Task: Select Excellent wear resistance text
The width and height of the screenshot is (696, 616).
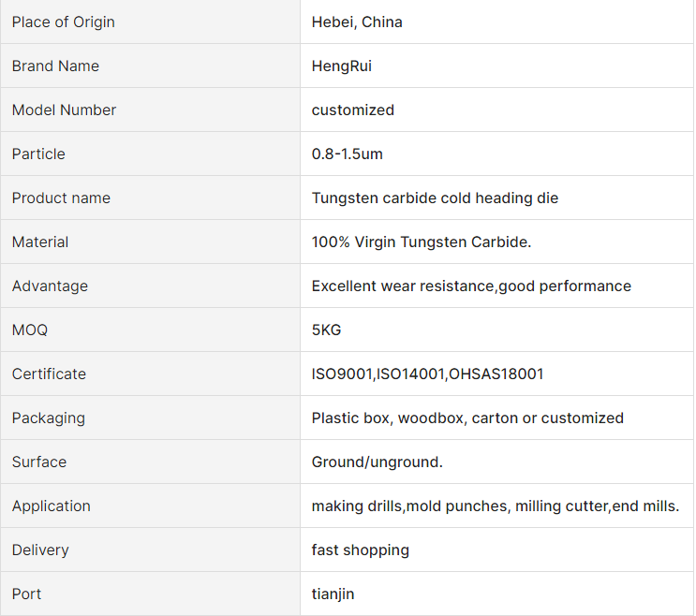Action: click(403, 286)
